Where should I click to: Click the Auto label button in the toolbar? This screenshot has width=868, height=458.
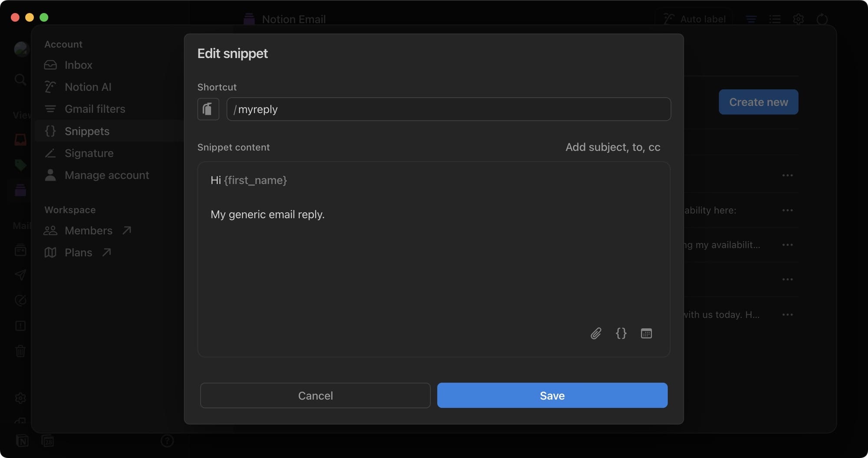(694, 19)
